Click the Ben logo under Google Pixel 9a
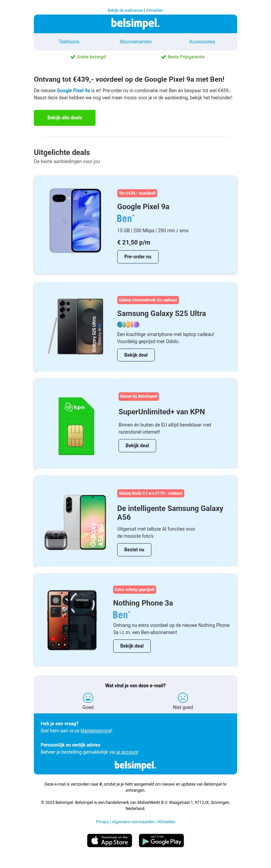271x868 pixels. [125, 219]
